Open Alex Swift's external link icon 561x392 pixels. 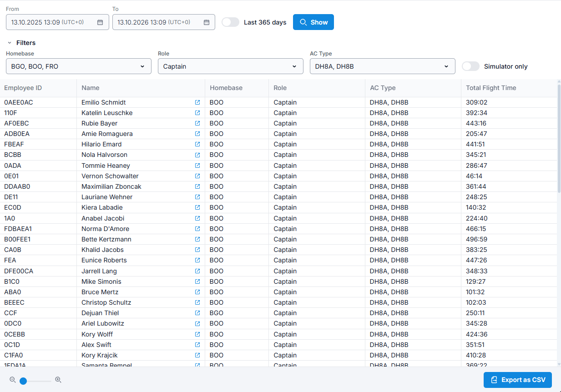(x=197, y=345)
